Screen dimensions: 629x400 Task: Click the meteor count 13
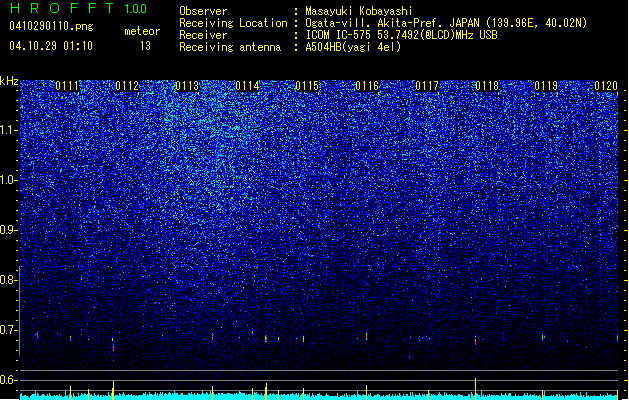click(x=145, y=46)
